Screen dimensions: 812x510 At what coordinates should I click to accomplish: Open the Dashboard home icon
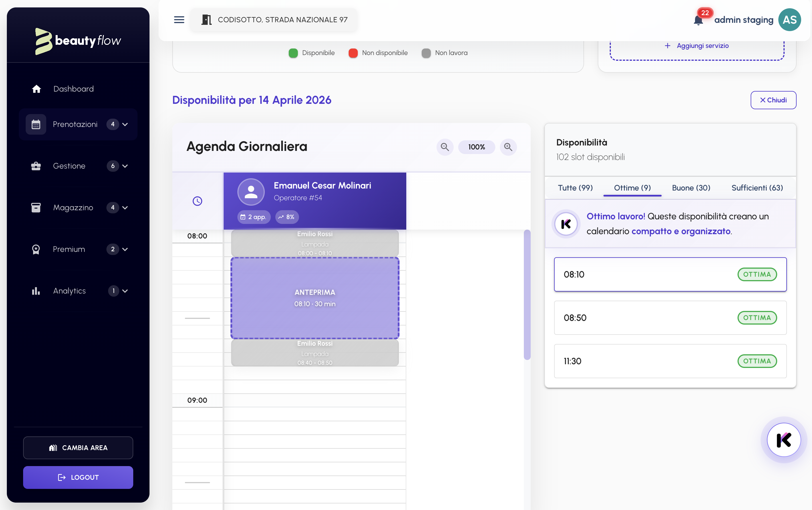(36, 89)
